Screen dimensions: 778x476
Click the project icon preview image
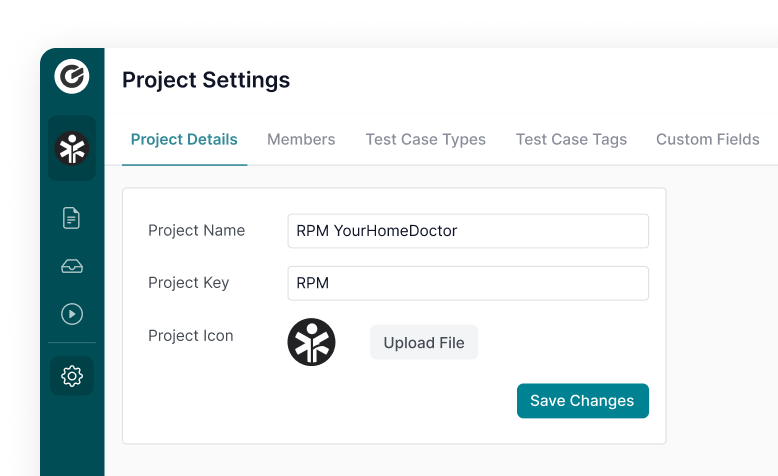pos(312,342)
